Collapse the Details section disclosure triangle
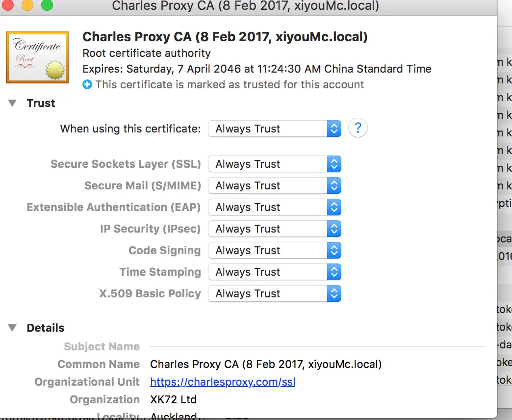Viewport: 512px width, 420px height. point(12,328)
